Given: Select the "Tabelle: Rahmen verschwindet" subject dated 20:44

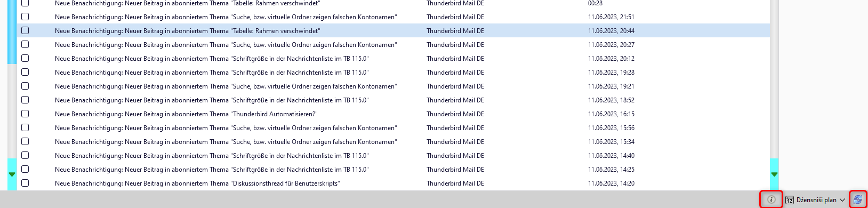Looking at the screenshot, I should pyautogui.click(x=188, y=31).
